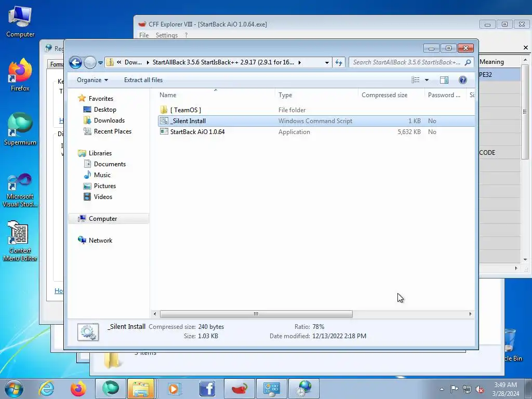Screen dimensions: 532x399
Task: Open the ? menu in CFF Explorer
Action: click(186, 35)
